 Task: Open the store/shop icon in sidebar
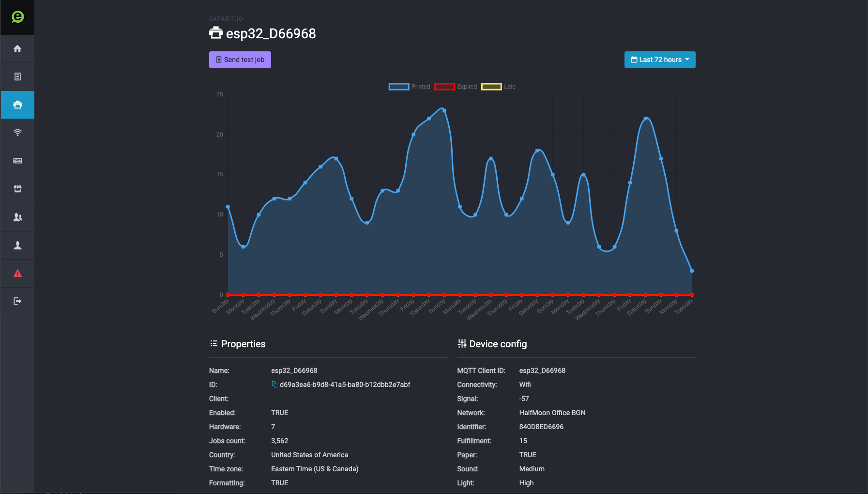point(17,189)
